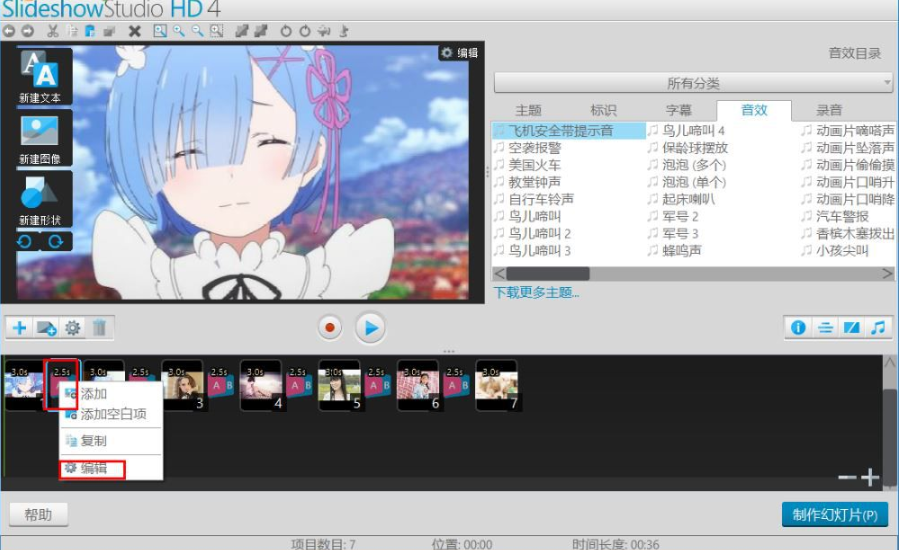The width and height of the screenshot is (899, 550).
Task: Click the scissors cut icon
Action: coord(53,31)
